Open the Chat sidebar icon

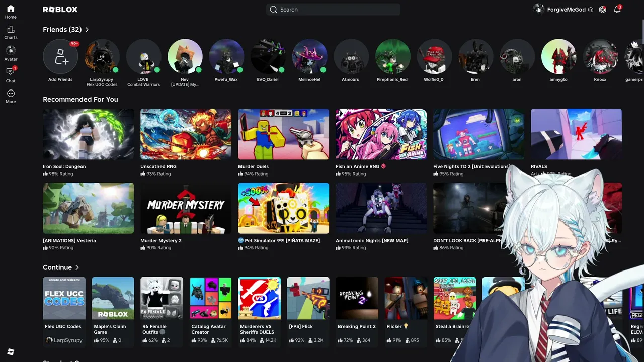(11, 71)
